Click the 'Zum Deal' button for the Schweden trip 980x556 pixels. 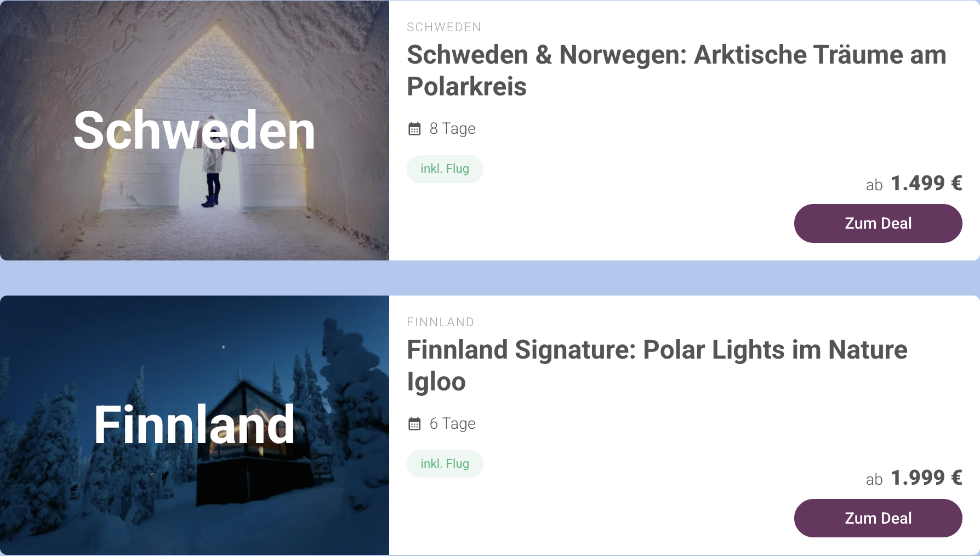pyautogui.click(x=878, y=223)
